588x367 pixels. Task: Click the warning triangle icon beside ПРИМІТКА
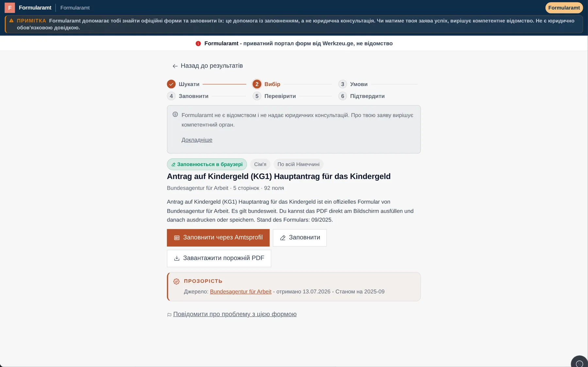(x=11, y=21)
